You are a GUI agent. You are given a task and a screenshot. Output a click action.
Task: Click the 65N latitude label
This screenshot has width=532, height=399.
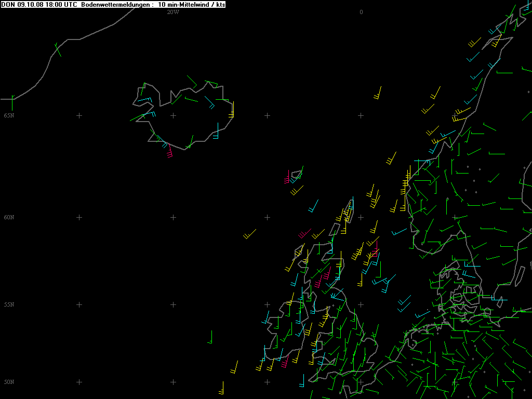tap(9, 115)
